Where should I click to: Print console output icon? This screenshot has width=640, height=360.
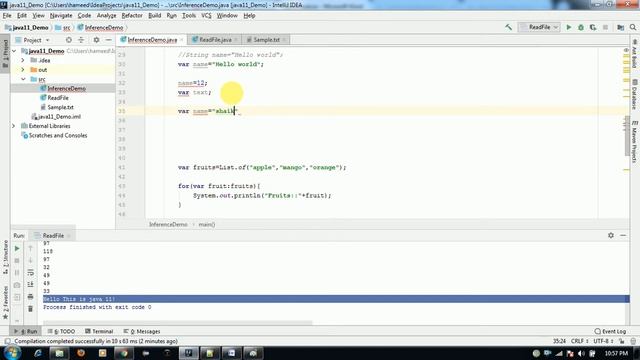30,297
